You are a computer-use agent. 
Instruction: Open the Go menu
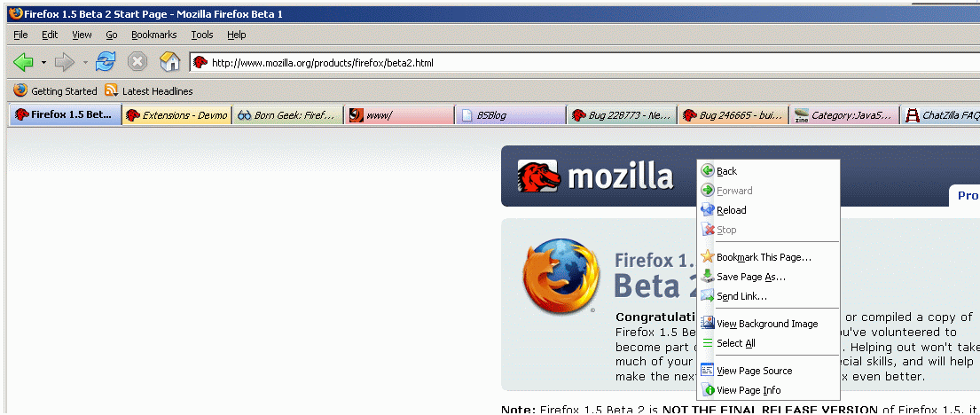(x=112, y=35)
